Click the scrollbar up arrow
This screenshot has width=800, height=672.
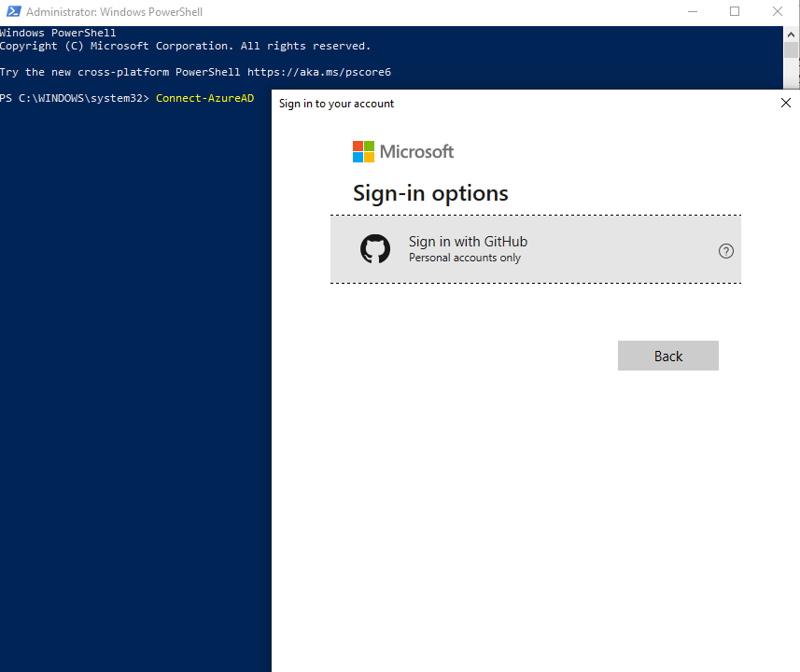pos(793,33)
